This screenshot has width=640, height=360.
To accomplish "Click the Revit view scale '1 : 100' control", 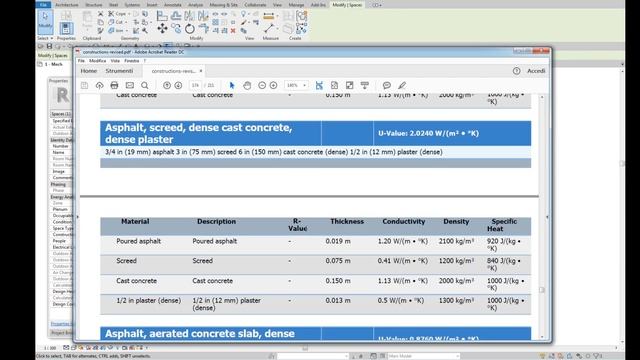I will 50,348.
